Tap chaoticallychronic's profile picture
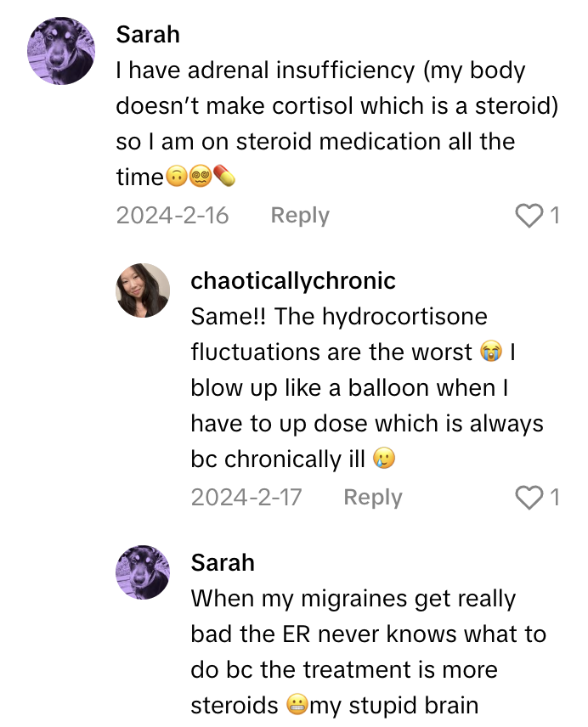The height and width of the screenshot is (727, 588). click(x=144, y=290)
